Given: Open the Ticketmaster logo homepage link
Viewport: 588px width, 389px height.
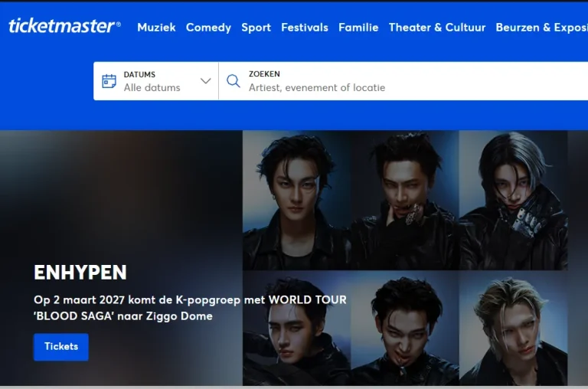Looking at the screenshot, I should pyautogui.click(x=64, y=26).
